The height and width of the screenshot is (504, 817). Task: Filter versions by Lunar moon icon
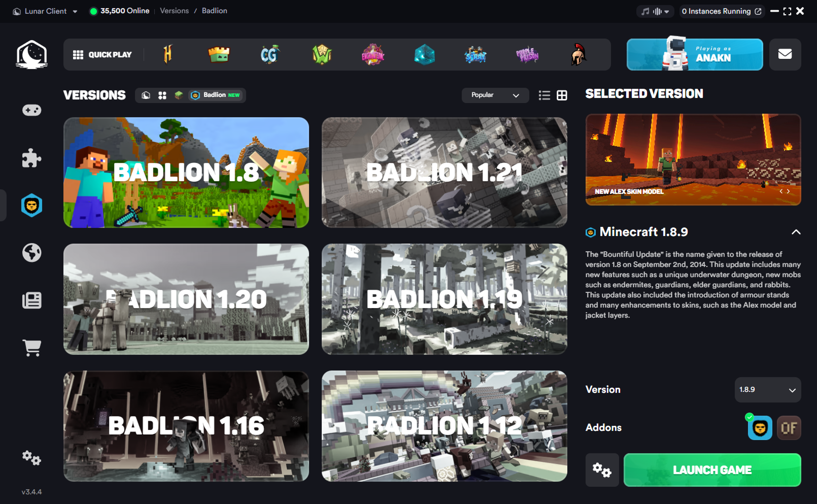[146, 95]
